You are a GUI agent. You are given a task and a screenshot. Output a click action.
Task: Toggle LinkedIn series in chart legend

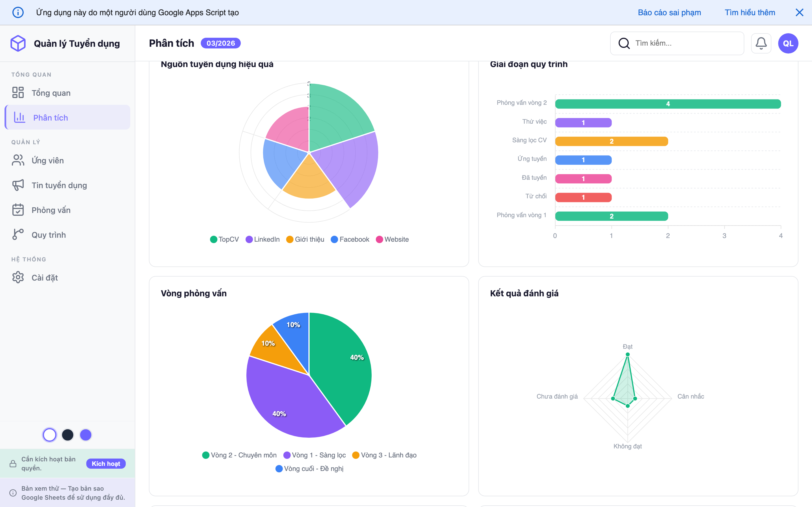263,239
